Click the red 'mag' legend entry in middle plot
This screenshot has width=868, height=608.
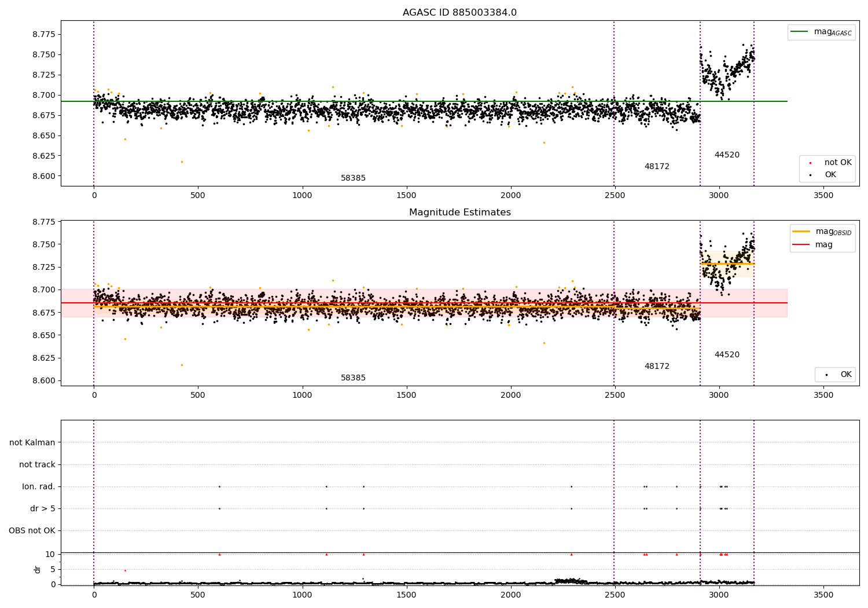pyautogui.click(x=812, y=245)
